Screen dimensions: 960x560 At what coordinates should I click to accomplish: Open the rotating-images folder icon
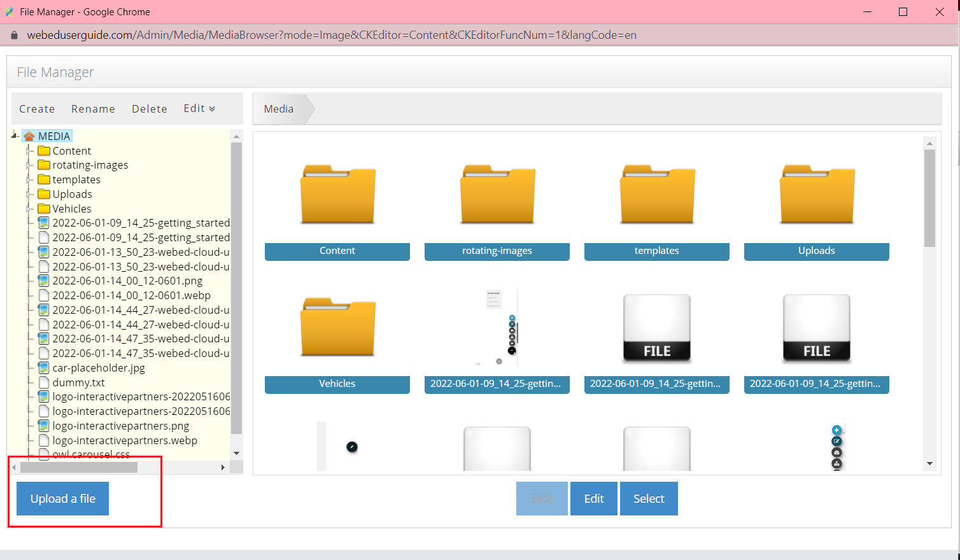click(x=497, y=195)
